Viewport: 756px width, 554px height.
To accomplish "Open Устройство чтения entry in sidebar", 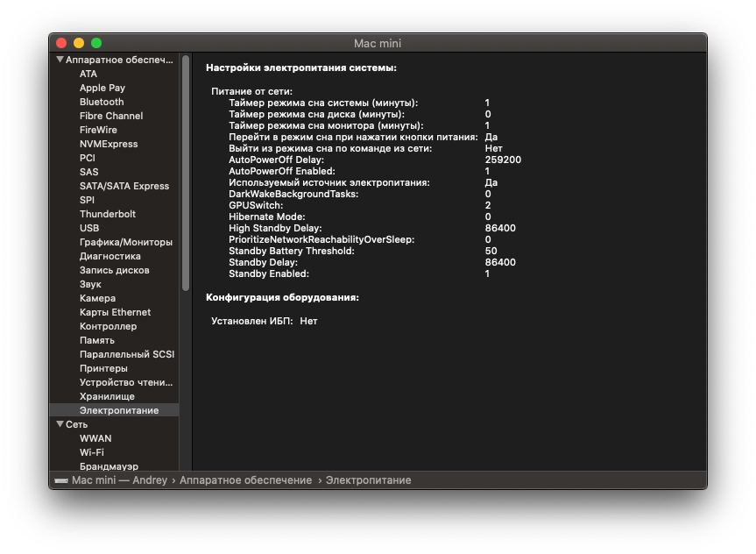I will [x=126, y=381].
